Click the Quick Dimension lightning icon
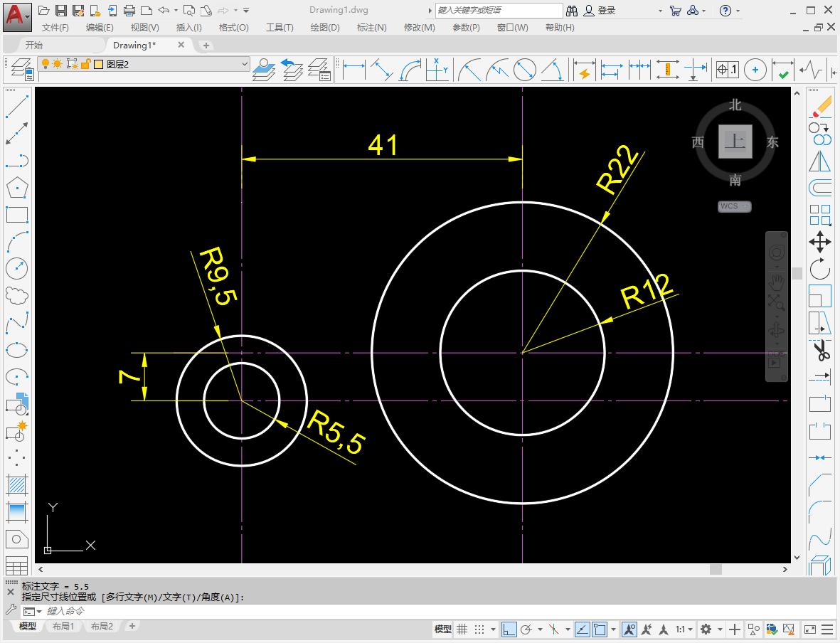 click(585, 70)
